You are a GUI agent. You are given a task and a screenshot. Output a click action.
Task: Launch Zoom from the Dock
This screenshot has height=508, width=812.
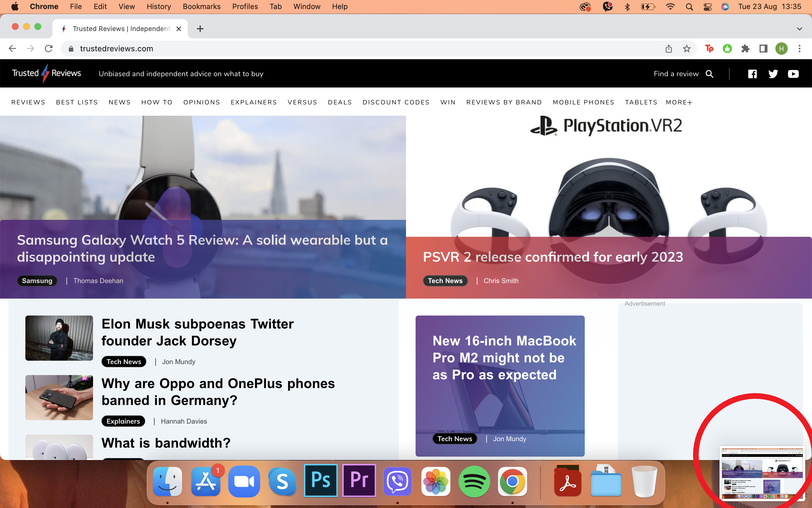(x=244, y=481)
